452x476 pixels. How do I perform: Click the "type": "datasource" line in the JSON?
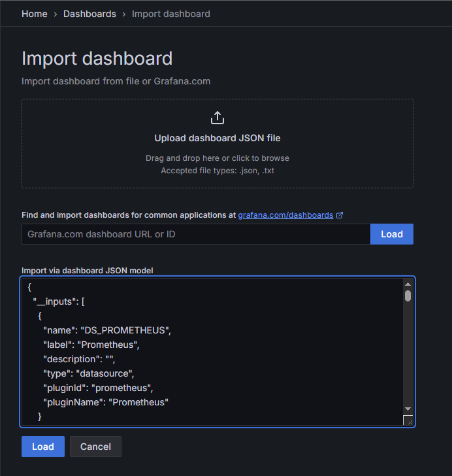[88, 373]
